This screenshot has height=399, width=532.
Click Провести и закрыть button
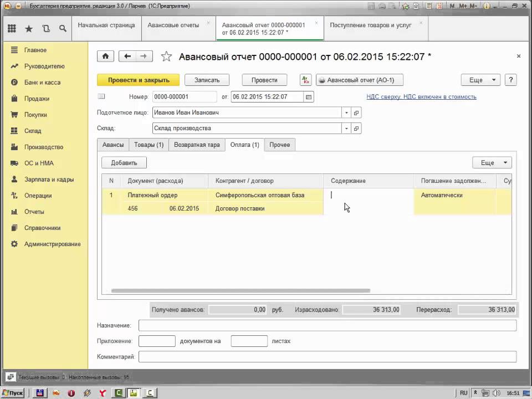pos(139,80)
